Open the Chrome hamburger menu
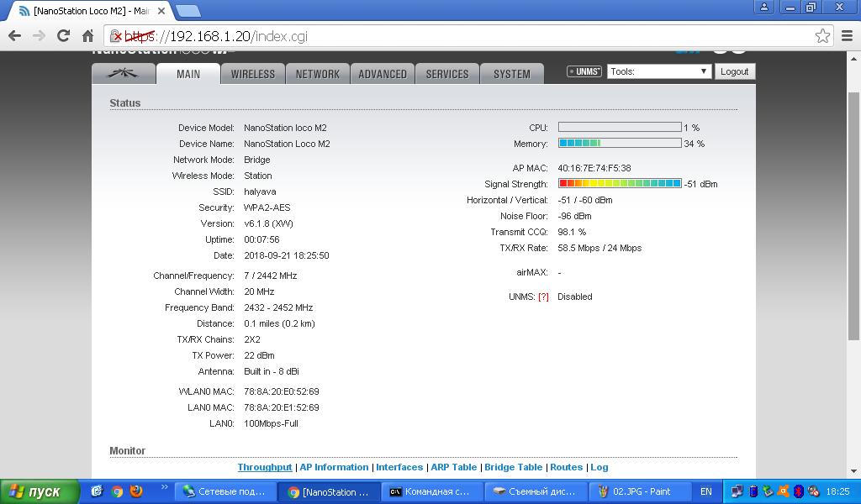Viewport: 861px width, 504px height. pyautogui.click(x=848, y=36)
